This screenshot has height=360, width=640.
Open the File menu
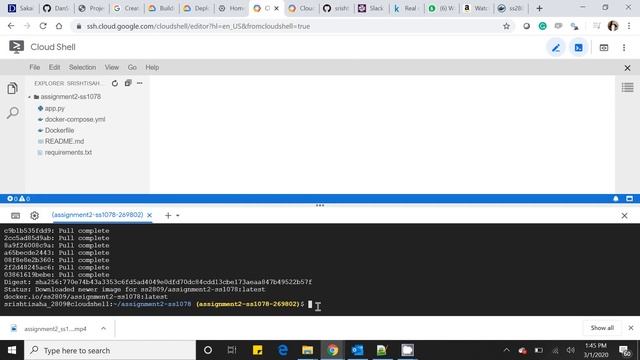pos(35,67)
